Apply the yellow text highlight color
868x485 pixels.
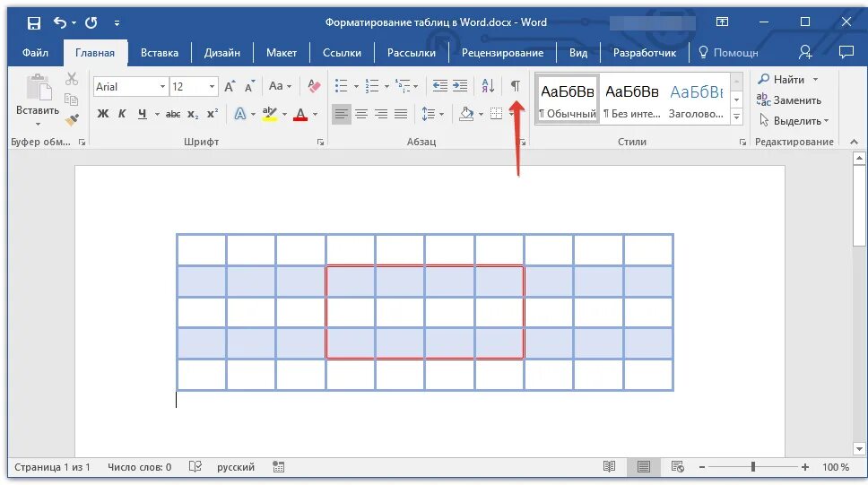coord(270,114)
